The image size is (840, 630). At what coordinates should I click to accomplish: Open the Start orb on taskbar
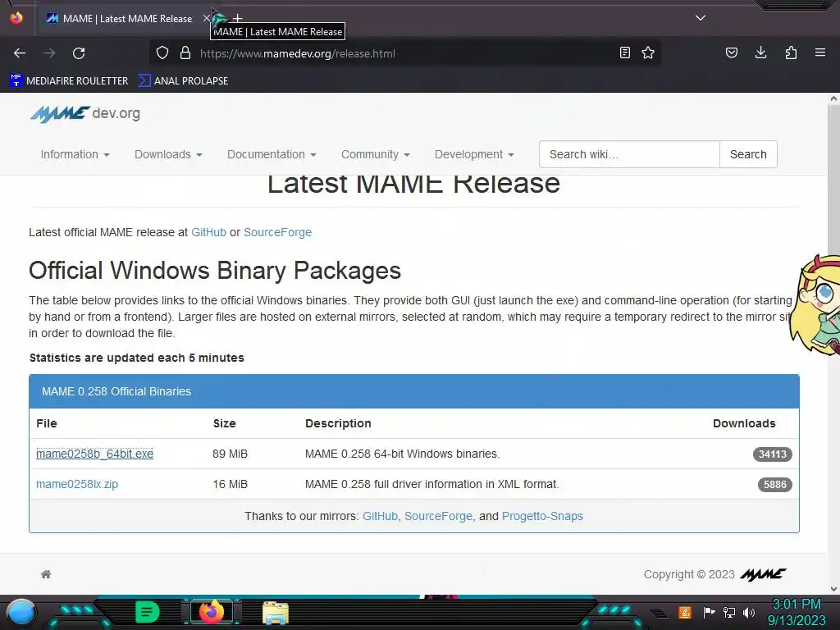point(21,612)
